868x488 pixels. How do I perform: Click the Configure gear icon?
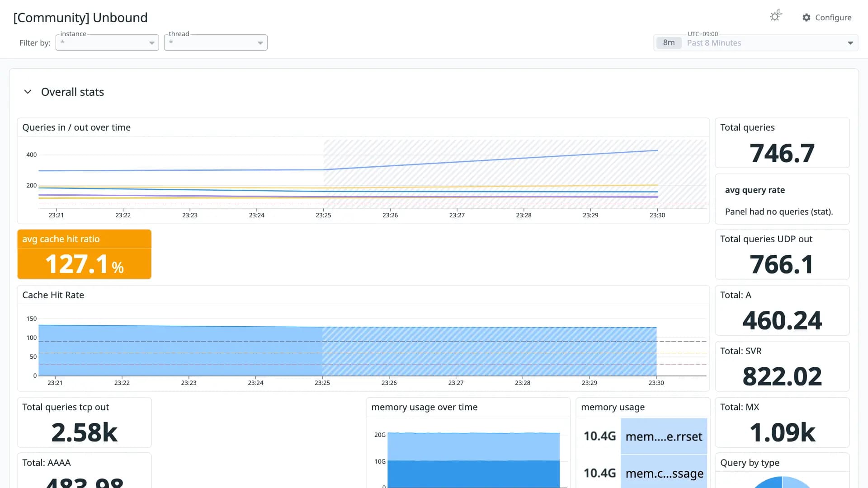pos(807,17)
